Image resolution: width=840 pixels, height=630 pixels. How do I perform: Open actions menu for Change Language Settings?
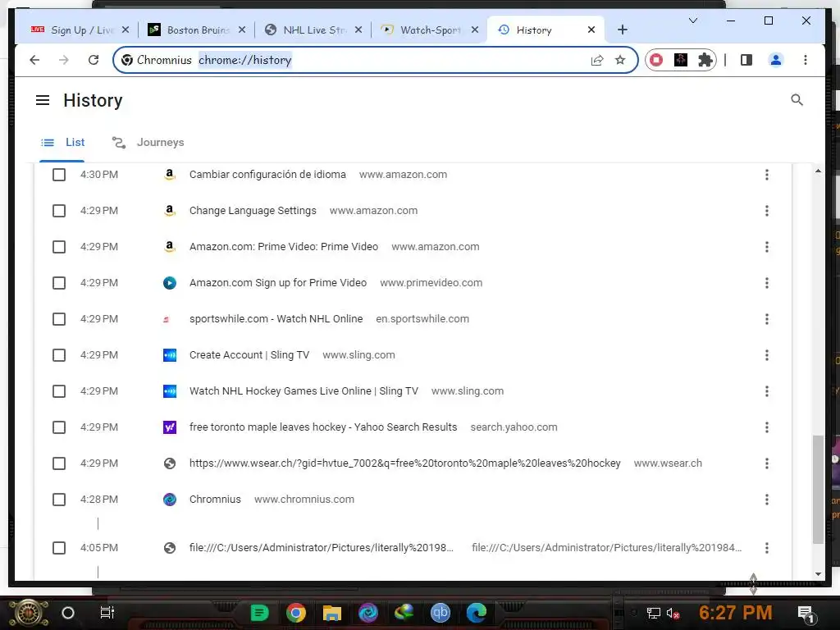(x=767, y=211)
